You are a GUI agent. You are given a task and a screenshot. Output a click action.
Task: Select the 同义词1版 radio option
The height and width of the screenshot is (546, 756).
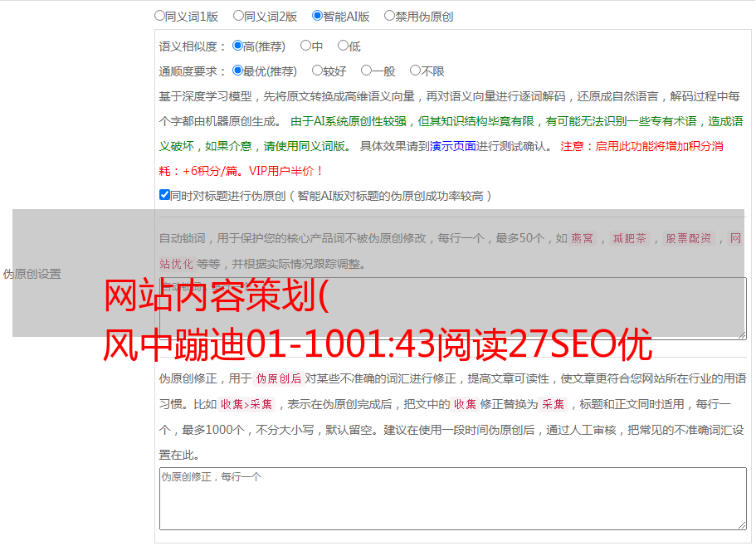tap(159, 16)
